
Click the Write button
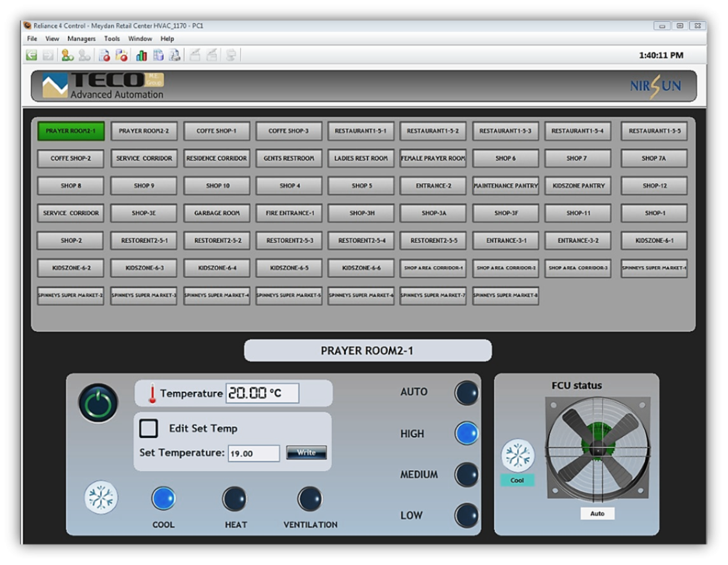[306, 453]
